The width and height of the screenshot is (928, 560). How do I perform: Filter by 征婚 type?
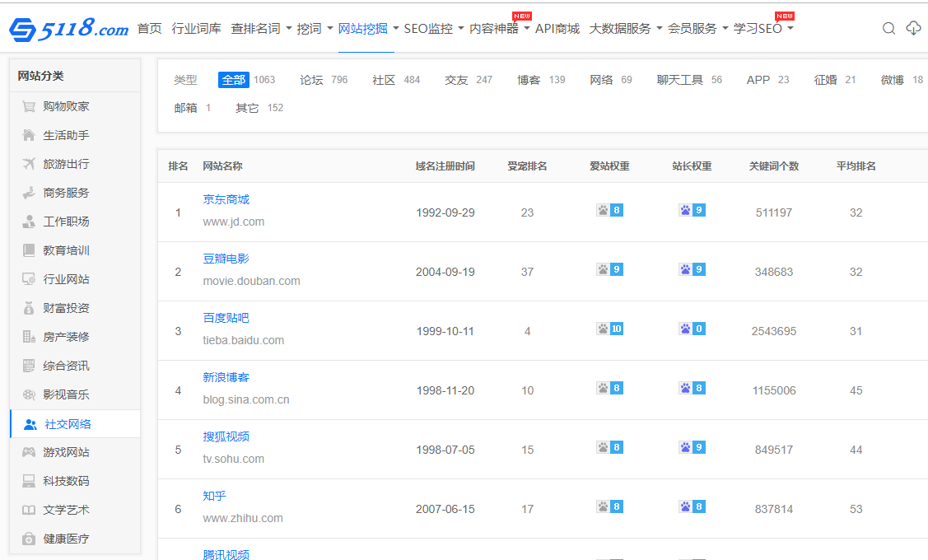coord(825,80)
